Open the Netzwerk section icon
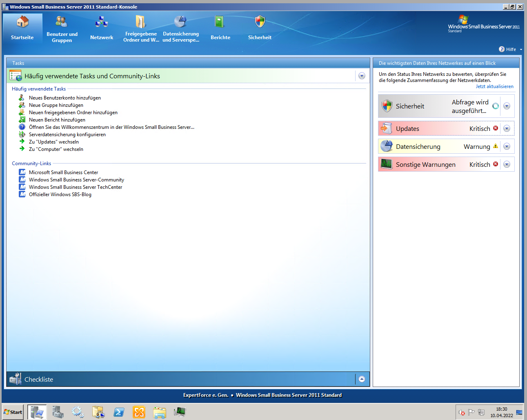 click(x=101, y=22)
